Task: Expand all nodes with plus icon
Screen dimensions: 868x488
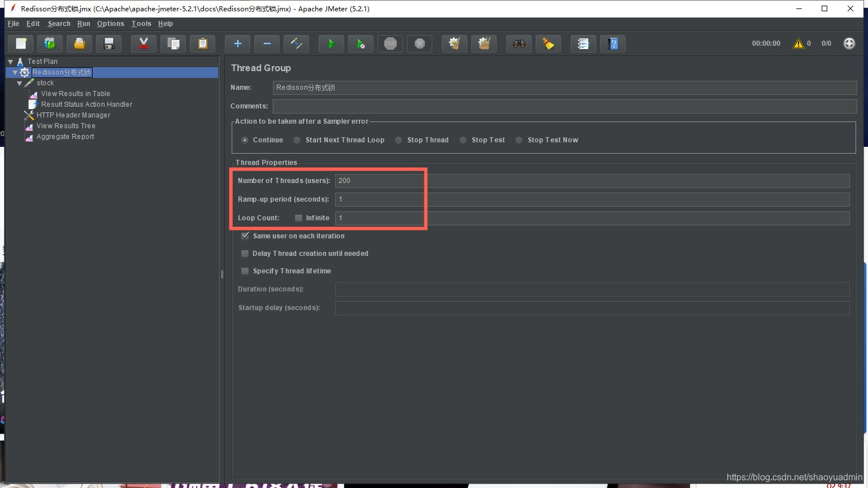Action: [x=237, y=43]
